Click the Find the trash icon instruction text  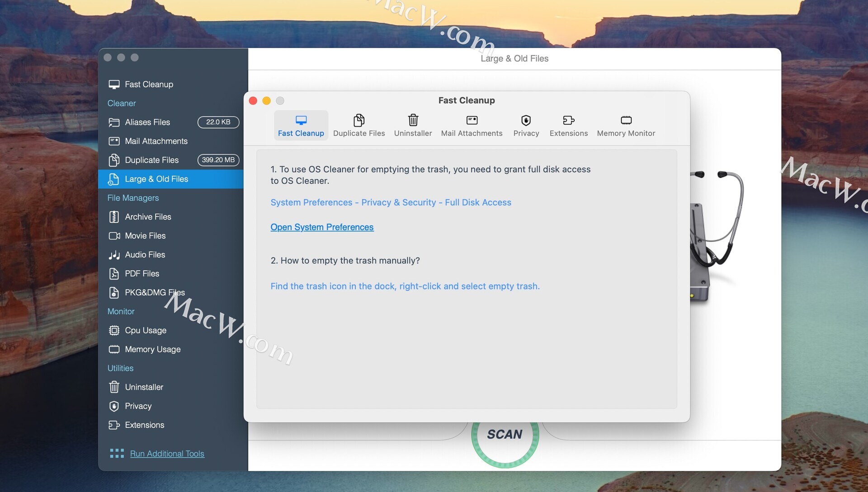pos(405,286)
